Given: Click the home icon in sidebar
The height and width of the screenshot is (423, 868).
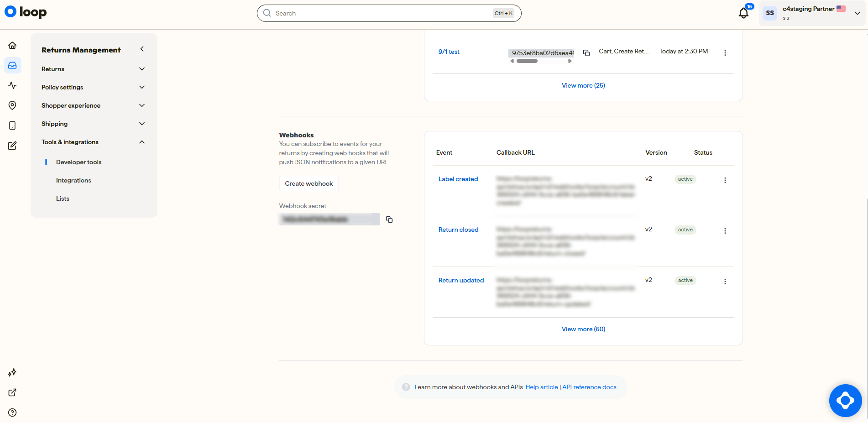Looking at the screenshot, I should tap(12, 45).
